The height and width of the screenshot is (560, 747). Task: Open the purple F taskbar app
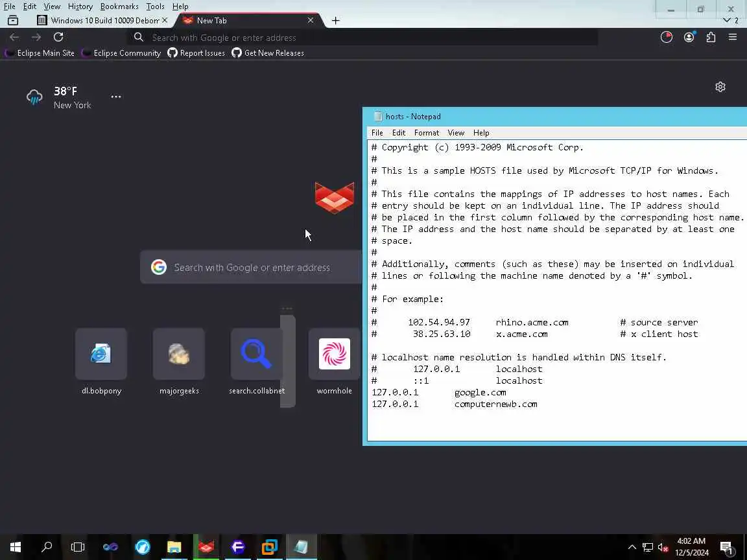point(238,547)
